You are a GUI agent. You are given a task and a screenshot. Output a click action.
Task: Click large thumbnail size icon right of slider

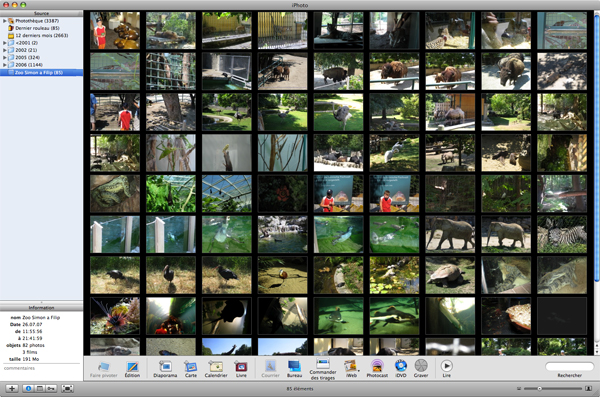click(x=589, y=389)
